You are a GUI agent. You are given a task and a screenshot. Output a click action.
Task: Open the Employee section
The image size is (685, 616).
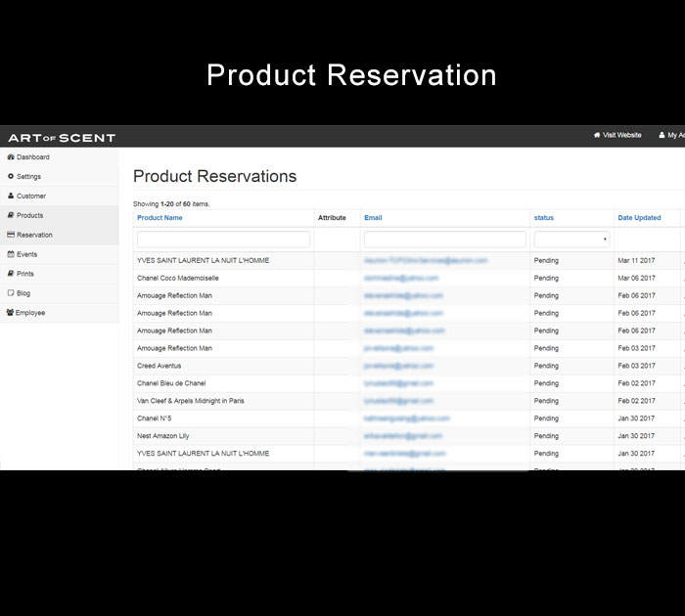click(x=60, y=313)
